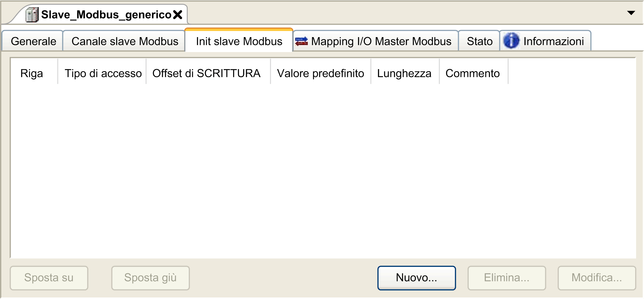The height and width of the screenshot is (299, 644).
Task: Click the Sposta su button
Action: point(49,278)
